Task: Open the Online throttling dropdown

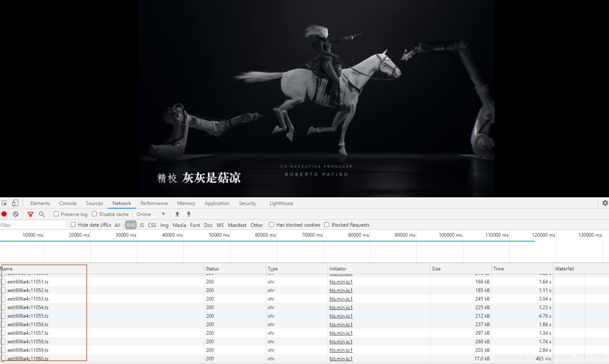Action: point(151,214)
